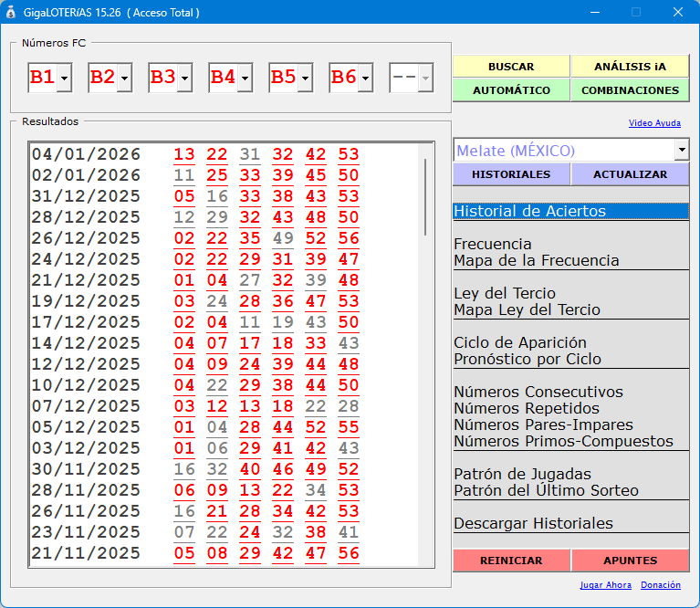The width and height of the screenshot is (700, 608).
Task: Start the AUTOMÁTICO mode button
Action: (511, 90)
